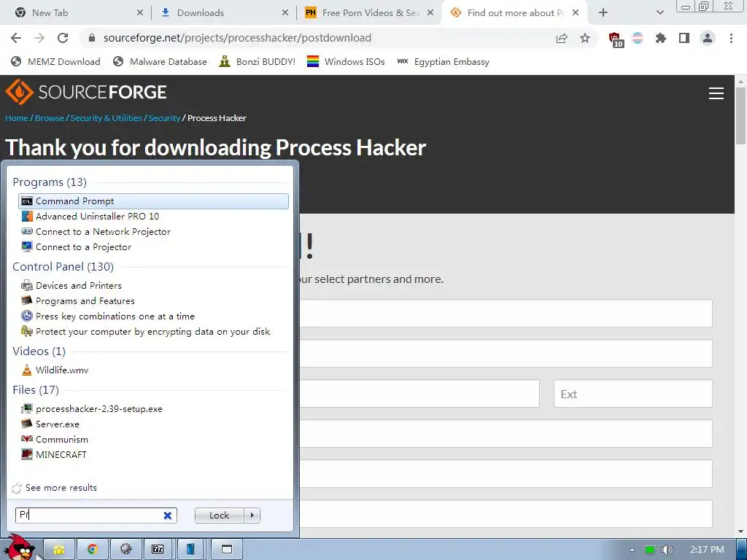Open Programs and Features
This screenshot has width=747, height=560.
[x=85, y=300]
